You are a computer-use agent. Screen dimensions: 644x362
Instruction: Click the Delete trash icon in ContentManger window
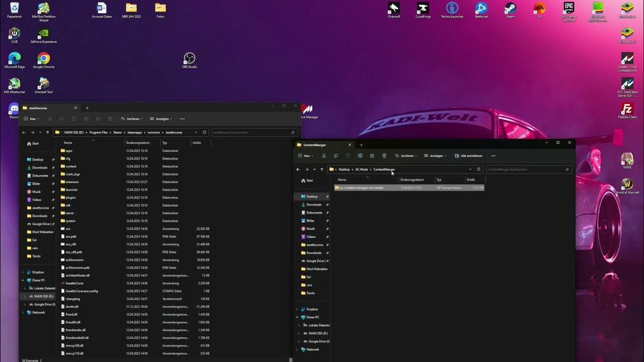tap(384, 156)
